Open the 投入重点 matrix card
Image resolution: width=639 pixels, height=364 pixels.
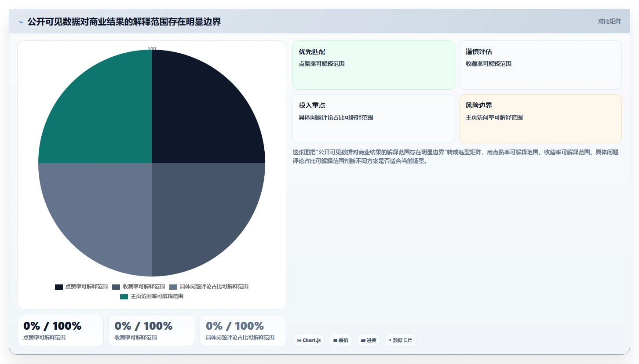374,119
